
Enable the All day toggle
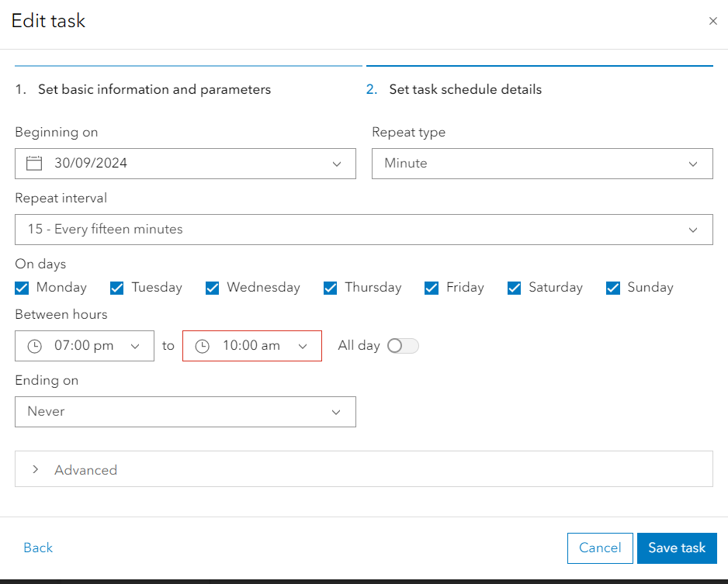pyautogui.click(x=403, y=346)
